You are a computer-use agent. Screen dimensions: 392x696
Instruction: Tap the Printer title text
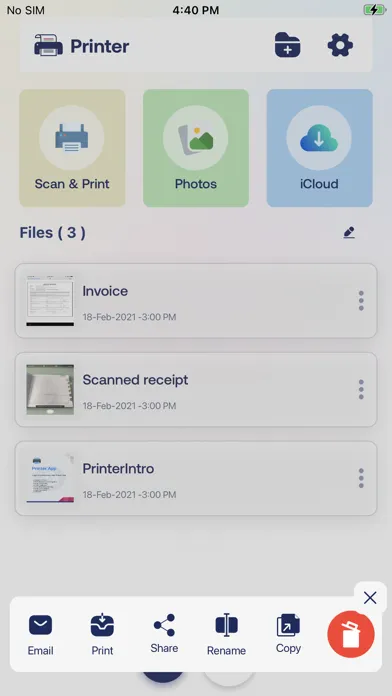(x=99, y=46)
